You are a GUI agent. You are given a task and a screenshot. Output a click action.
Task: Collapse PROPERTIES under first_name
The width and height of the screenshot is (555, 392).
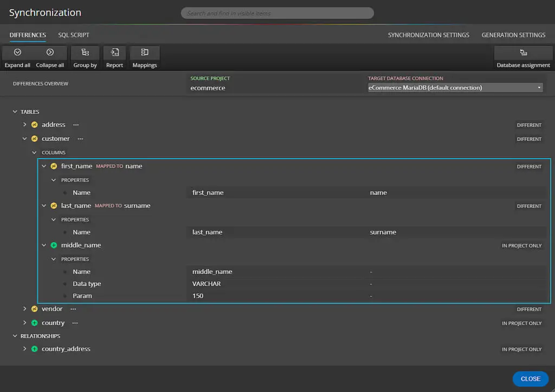click(54, 180)
